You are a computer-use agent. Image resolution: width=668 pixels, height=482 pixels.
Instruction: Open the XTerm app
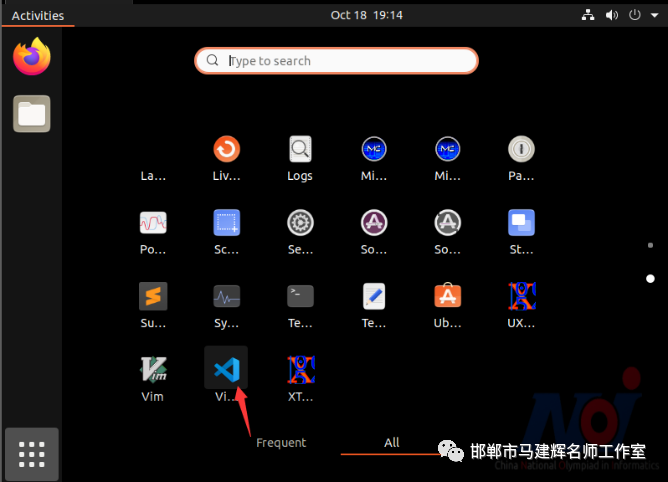pos(301,369)
